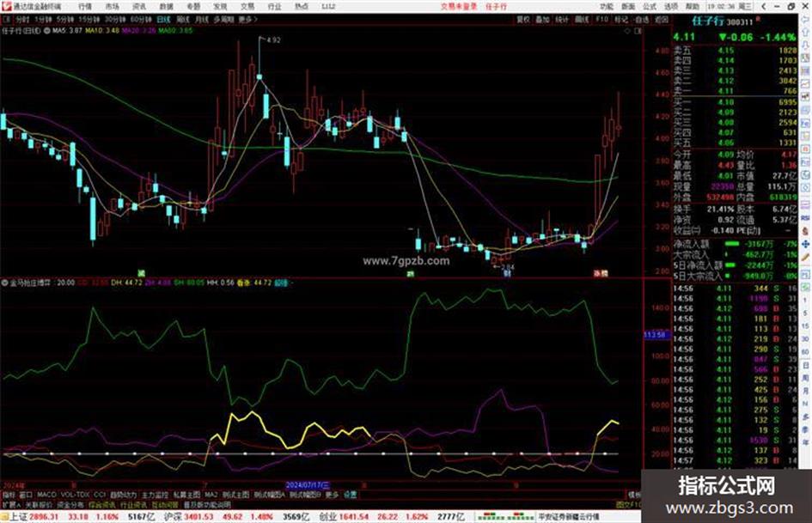
Task: Open indicator 设置 settings
Action: coord(350,495)
